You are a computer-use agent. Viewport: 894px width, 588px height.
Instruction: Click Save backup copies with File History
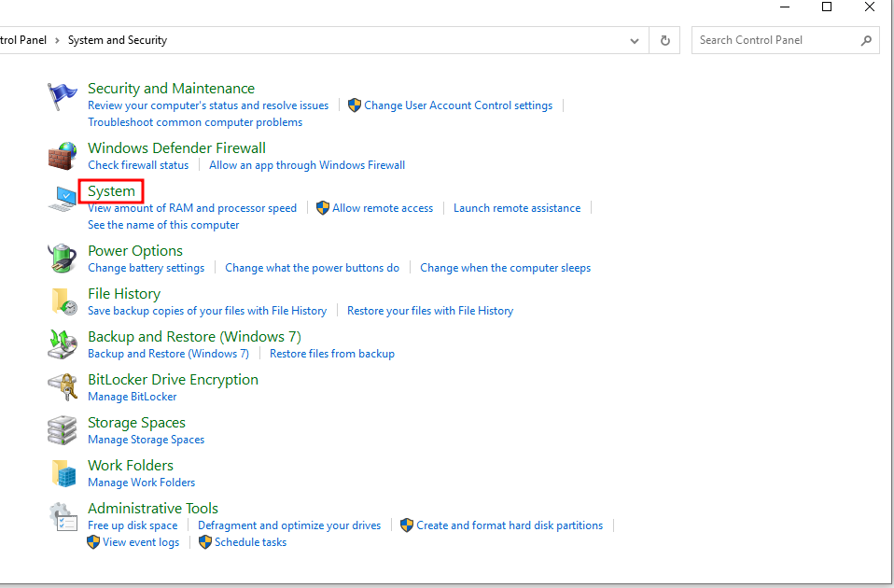pyautogui.click(x=207, y=311)
